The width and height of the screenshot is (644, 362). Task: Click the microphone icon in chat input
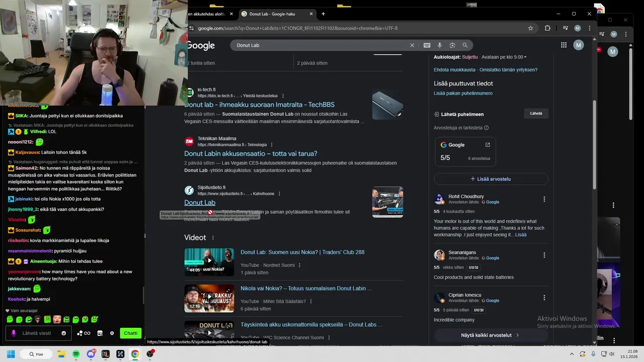point(14,333)
